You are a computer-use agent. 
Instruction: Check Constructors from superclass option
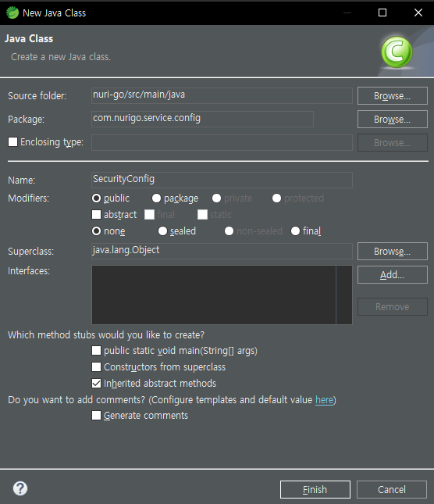tap(96, 366)
